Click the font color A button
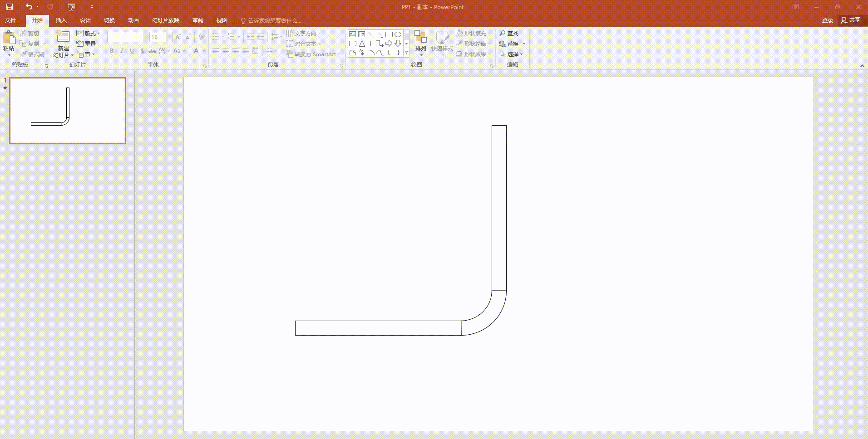The height and width of the screenshot is (439, 868). pyautogui.click(x=196, y=51)
